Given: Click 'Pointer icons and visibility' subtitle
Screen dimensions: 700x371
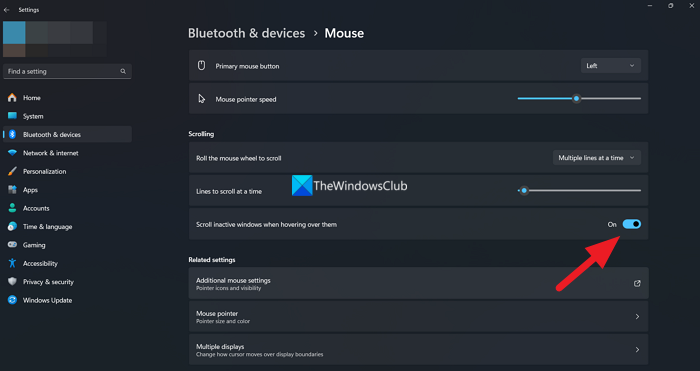Looking at the screenshot, I should click(x=229, y=288).
